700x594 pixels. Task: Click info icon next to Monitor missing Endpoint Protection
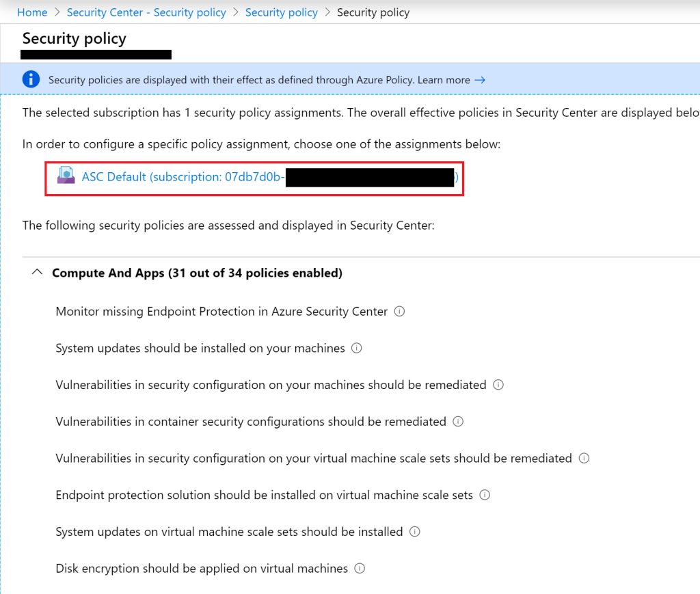pyautogui.click(x=400, y=312)
